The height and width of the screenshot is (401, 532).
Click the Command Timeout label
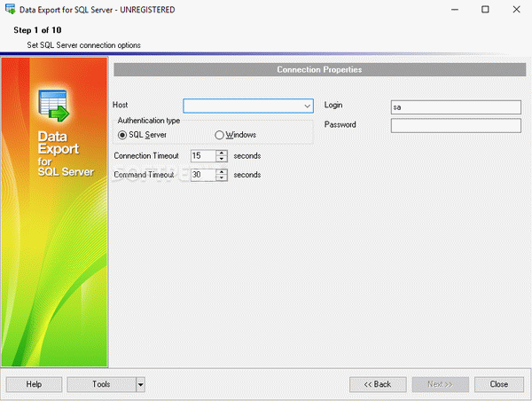[144, 175]
